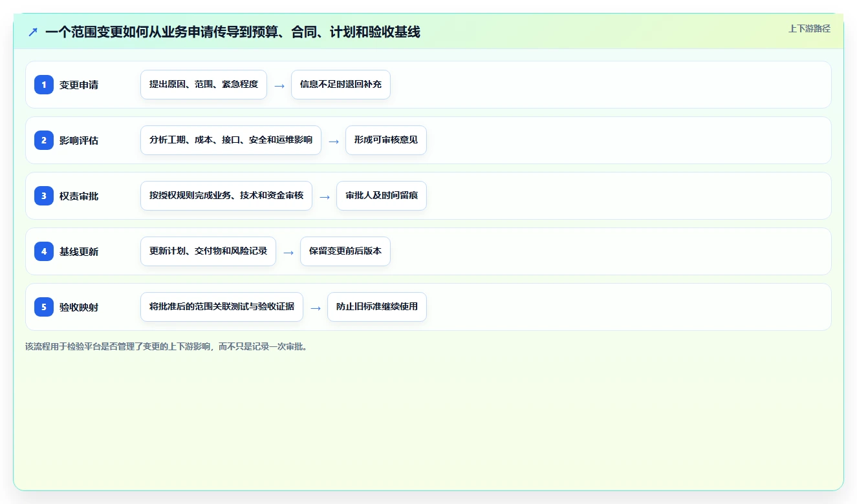Screen dimensions: 857x504
Task: Select step number badge 3
Action: coord(44,196)
